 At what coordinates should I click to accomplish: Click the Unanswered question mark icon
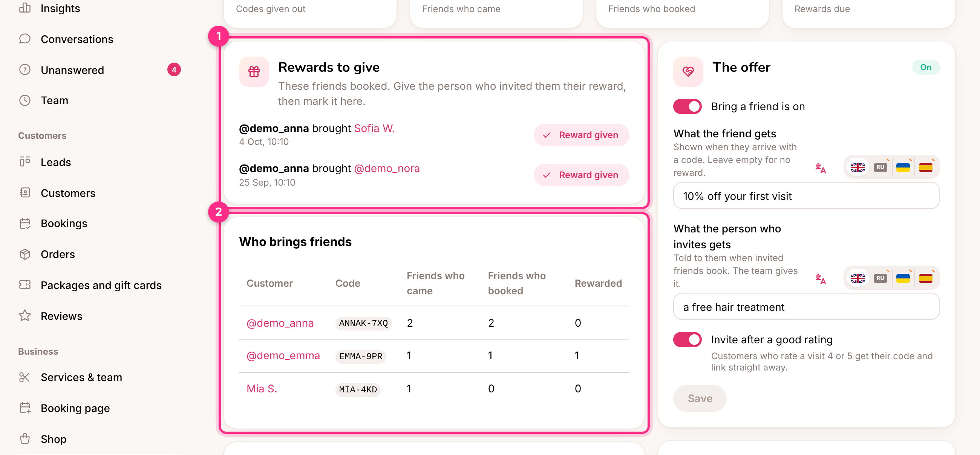pyautogui.click(x=25, y=70)
